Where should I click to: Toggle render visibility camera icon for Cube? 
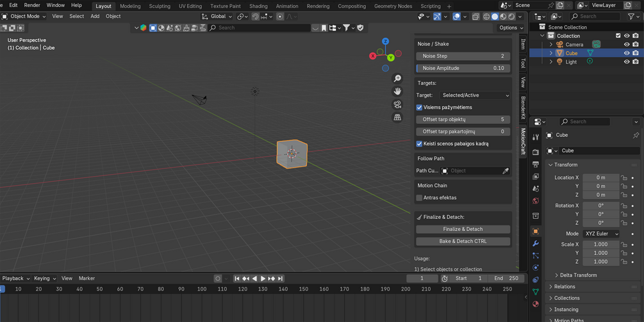(x=636, y=53)
